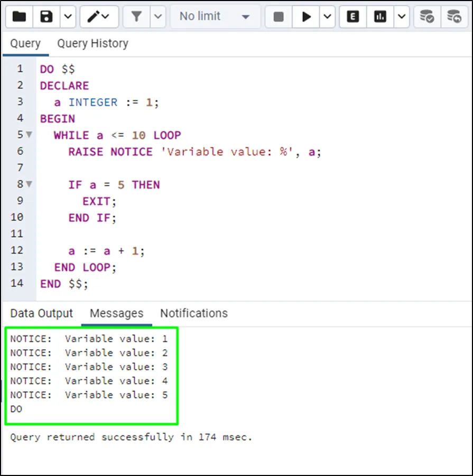Expand the save options dropdown arrow
The width and height of the screenshot is (473, 476).
67,17
